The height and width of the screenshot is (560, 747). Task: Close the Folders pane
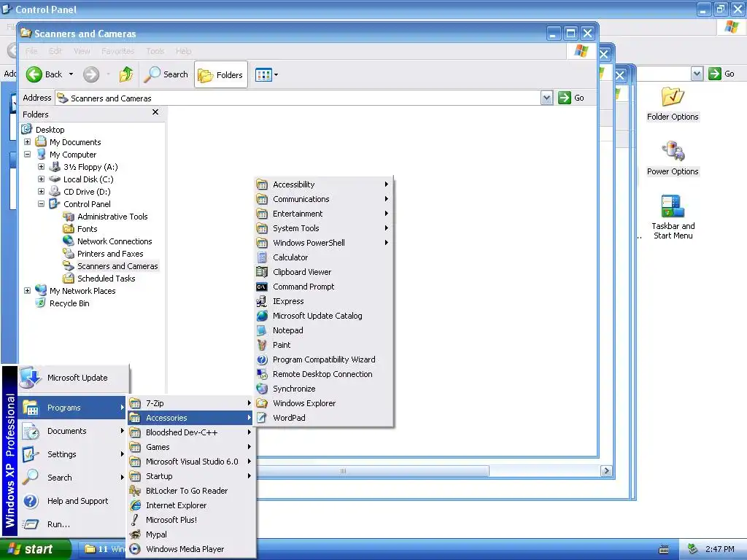pos(155,112)
